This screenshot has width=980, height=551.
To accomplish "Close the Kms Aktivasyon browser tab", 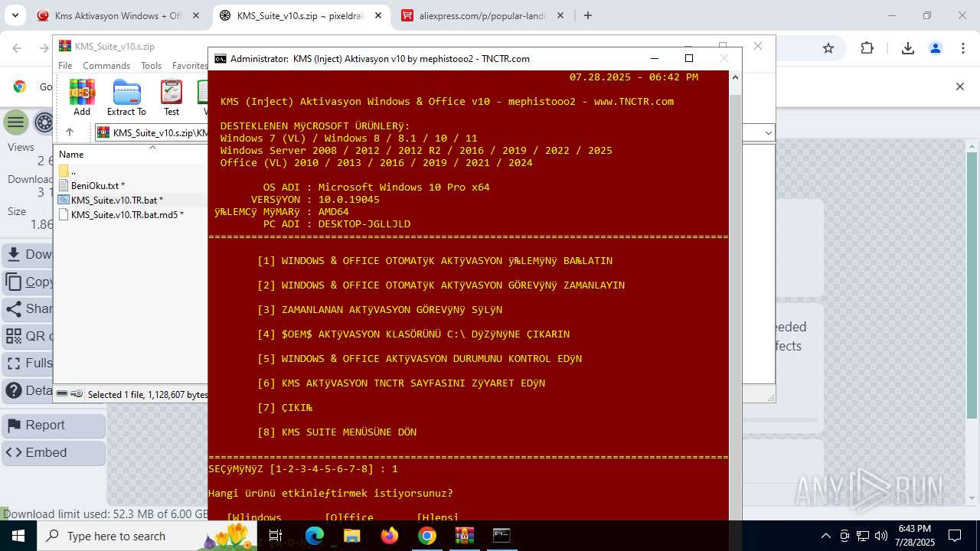I will click(x=196, y=15).
